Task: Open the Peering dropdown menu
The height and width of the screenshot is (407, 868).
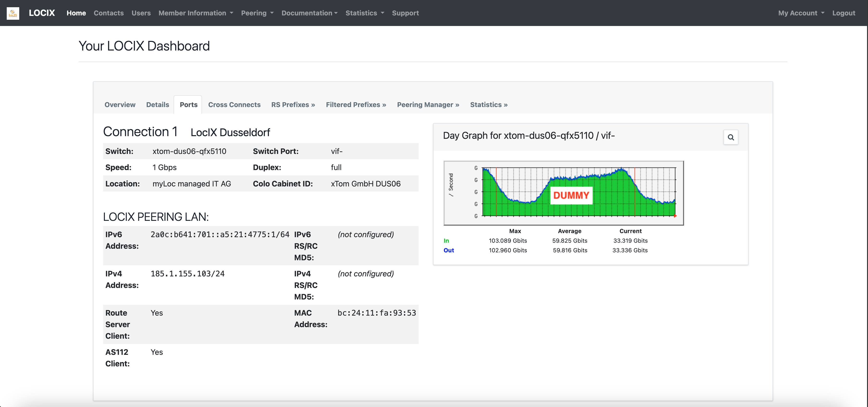Action: point(257,13)
